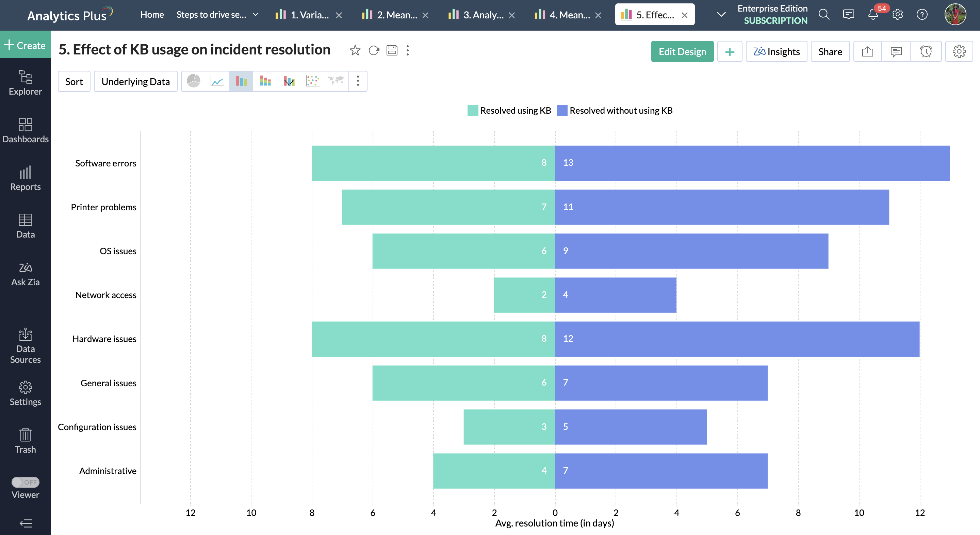The image size is (980, 535).
Task: Click the Edit Design button
Action: tap(682, 51)
